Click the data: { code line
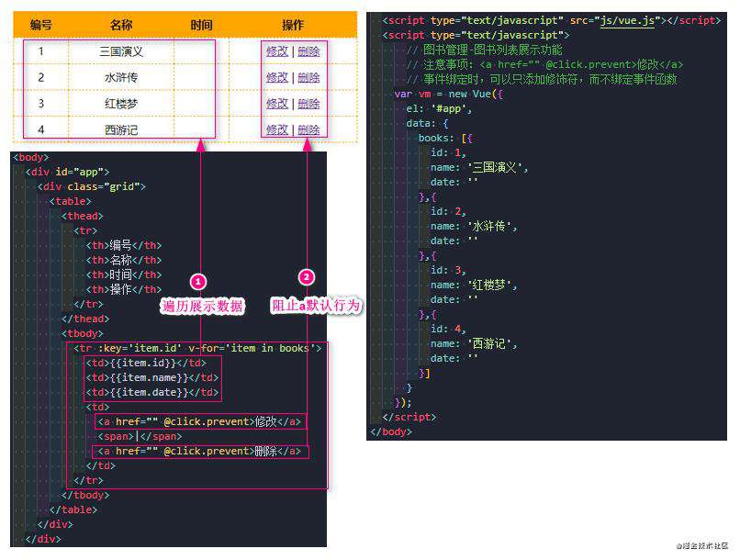Image resolution: width=740 pixels, height=560 pixels. [x=427, y=123]
